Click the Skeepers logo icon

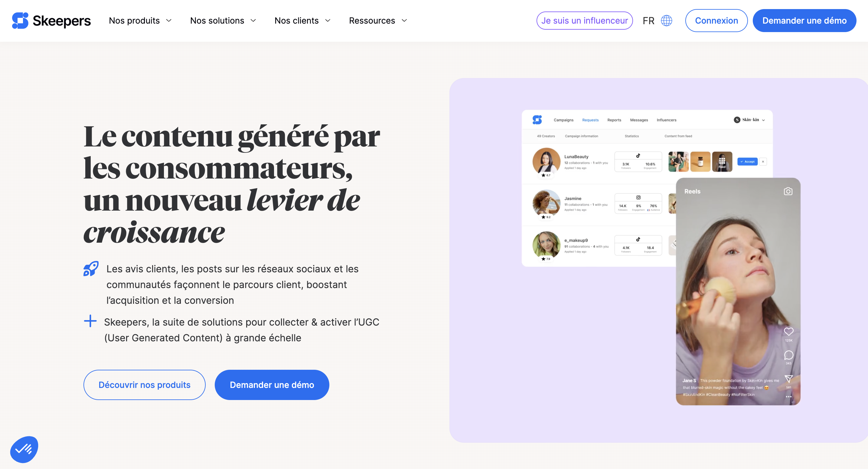[20, 21]
